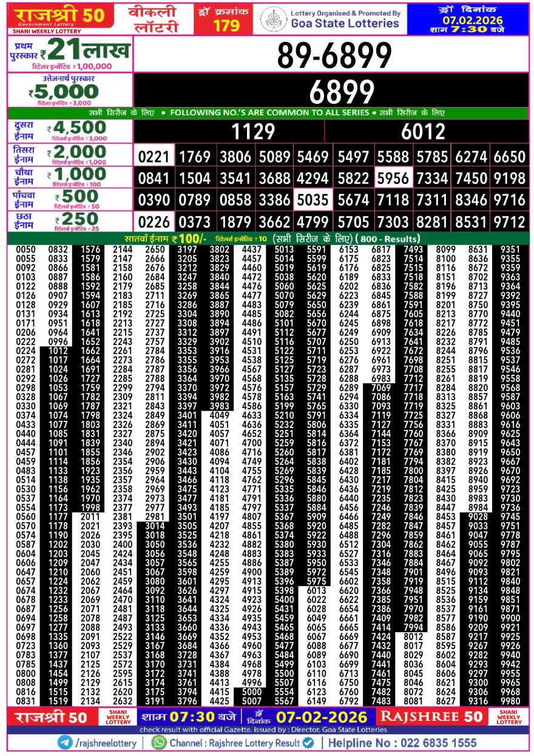Click the blue verified badge after Rajshree Lottery Result
534x756 pixels.
click(309, 743)
